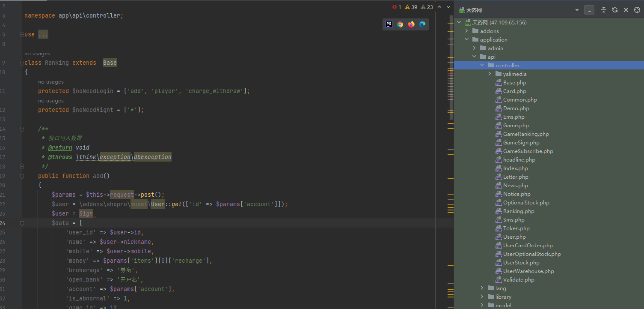Expand the addons folder
This screenshot has width=644, height=309.
coord(467,31)
